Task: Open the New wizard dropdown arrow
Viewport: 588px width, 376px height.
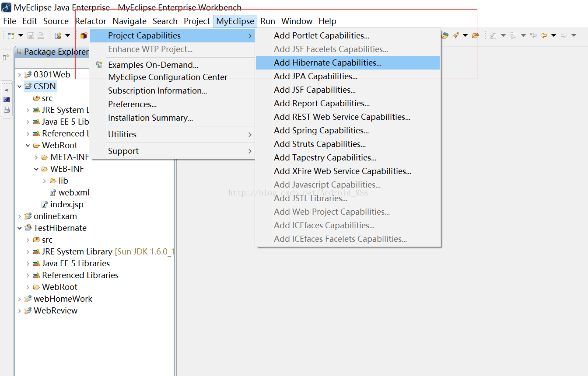Action: point(21,35)
